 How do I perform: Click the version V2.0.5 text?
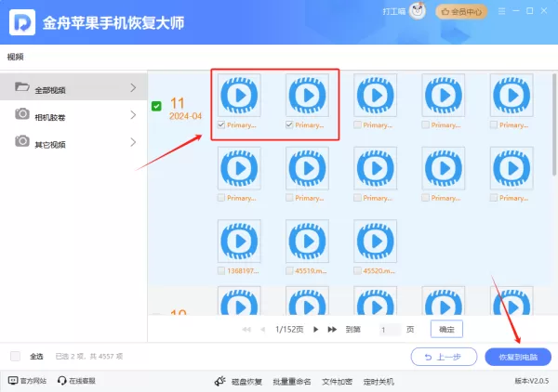pos(531,381)
